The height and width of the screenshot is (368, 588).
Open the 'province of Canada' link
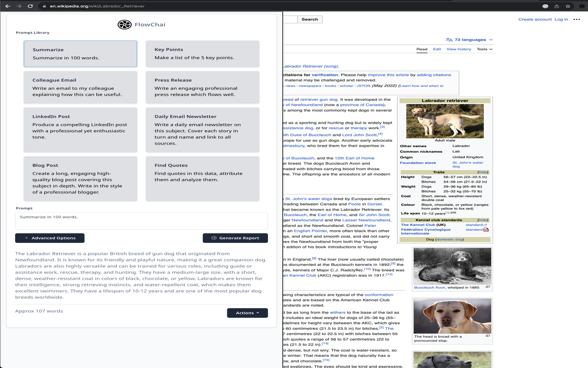(x=361, y=105)
